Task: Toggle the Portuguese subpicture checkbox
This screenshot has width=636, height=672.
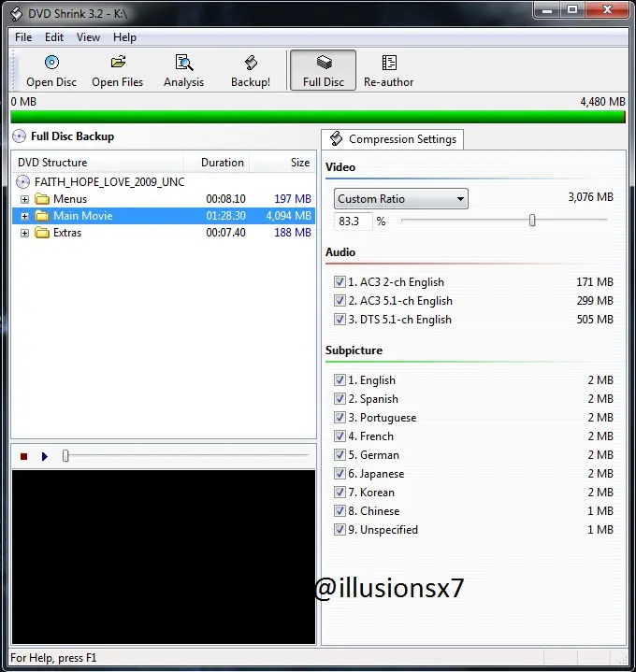Action: click(340, 418)
